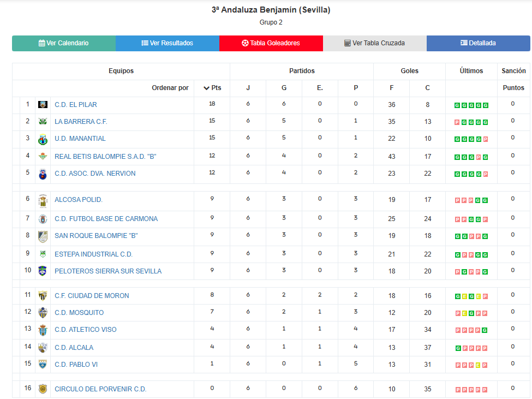Open ALCOSA POLID. team link
532x399 pixels.
[79, 200]
